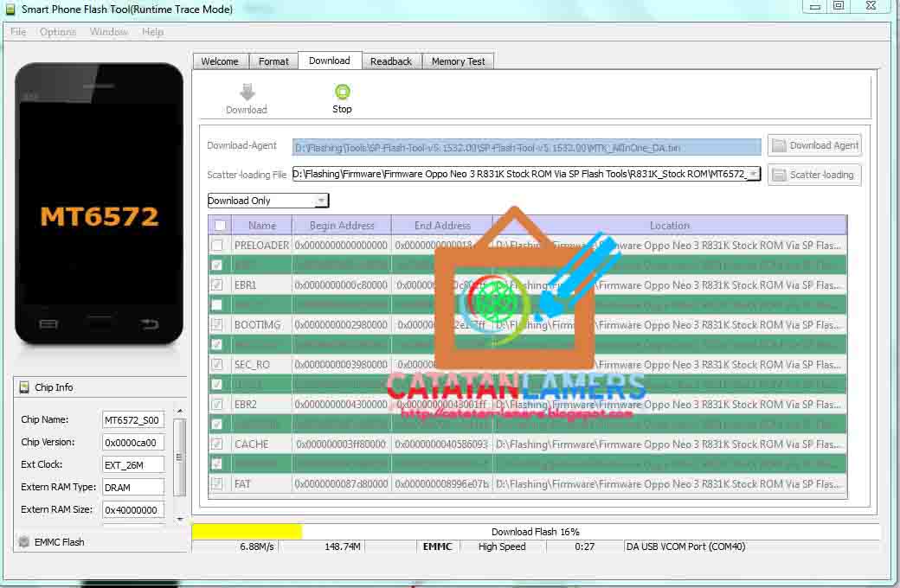Click the Scatter-loading folder icon
This screenshot has width=900, height=588.
click(x=779, y=175)
